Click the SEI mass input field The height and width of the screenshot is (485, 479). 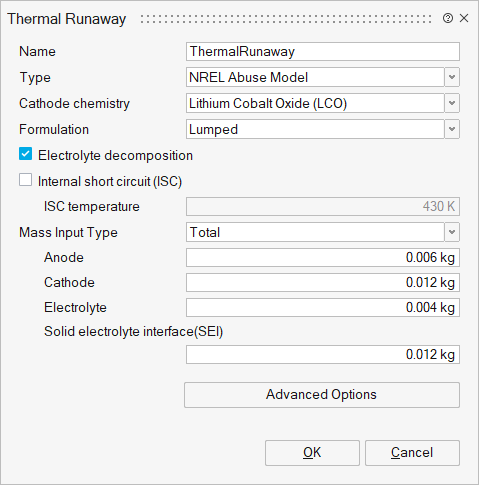click(x=323, y=354)
